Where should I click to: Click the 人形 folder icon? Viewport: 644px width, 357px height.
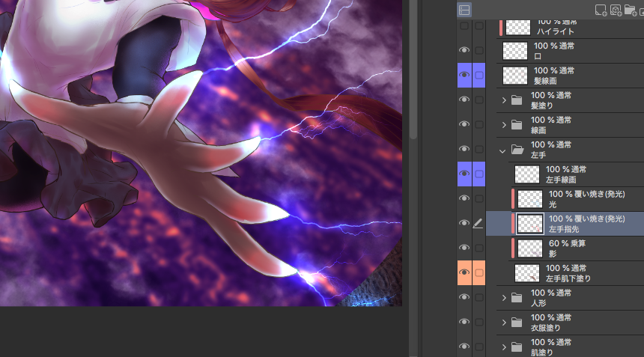pos(517,298)
